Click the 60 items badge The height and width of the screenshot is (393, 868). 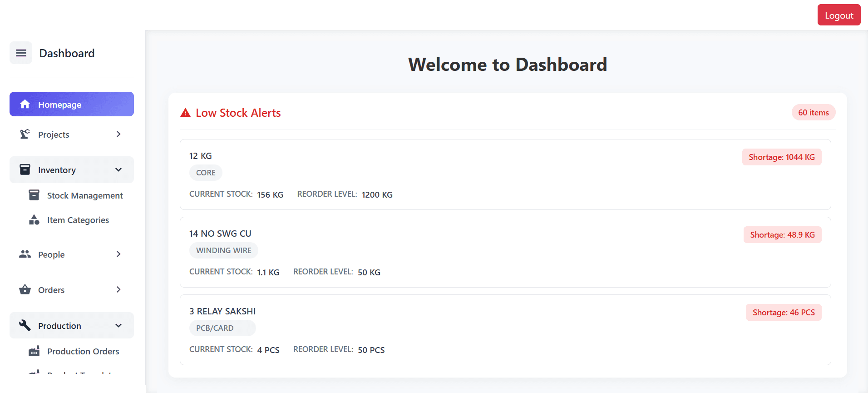tap(813, 113)
